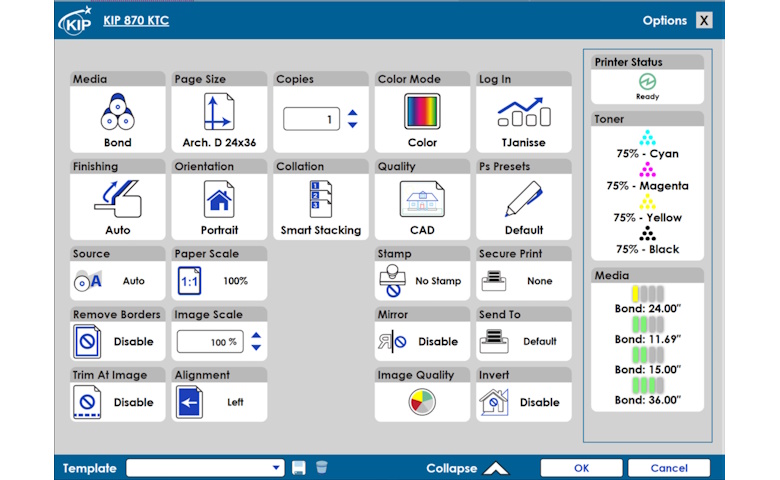Click the Send To Default value
The height and width of the screenshot is (480, 780).
click(x=540, y=342)
